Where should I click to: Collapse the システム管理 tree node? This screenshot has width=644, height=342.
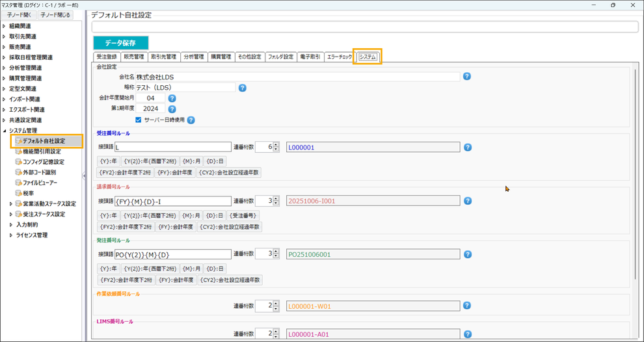coord(4,131)
